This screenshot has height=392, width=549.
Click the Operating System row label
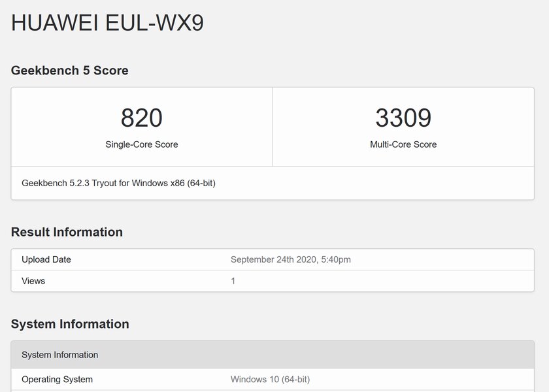57,380
